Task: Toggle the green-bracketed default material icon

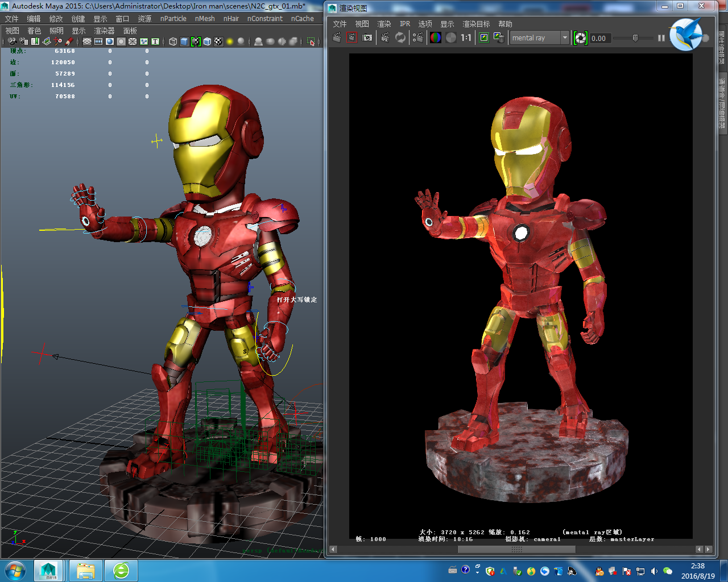Action: coord(196,41)
